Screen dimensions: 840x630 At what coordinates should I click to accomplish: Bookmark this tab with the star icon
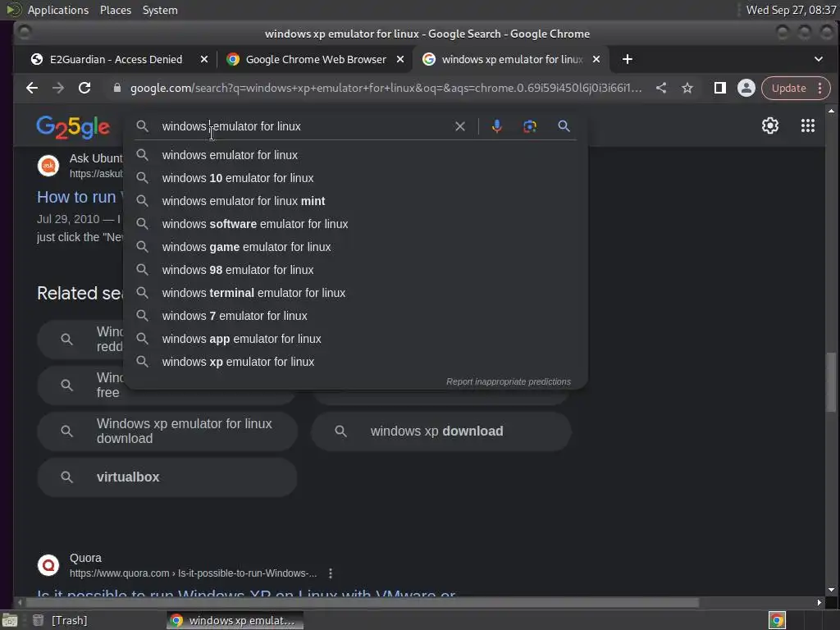pos(687,88)
